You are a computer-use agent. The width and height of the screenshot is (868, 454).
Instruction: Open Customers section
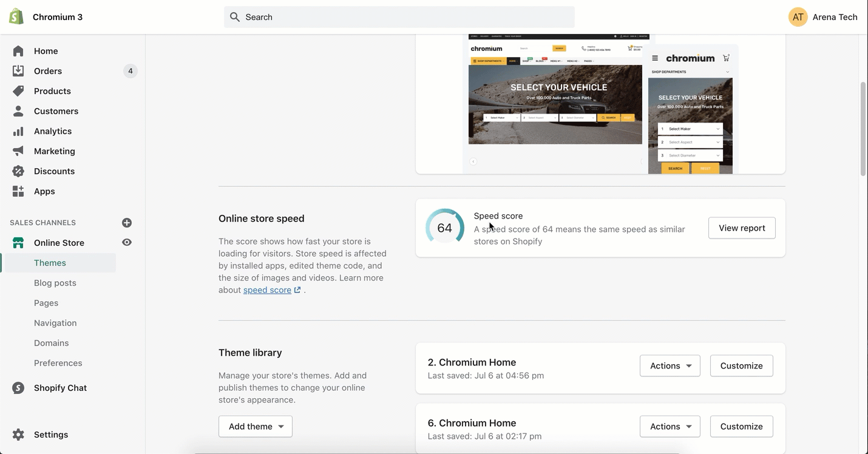coord(56,111)
